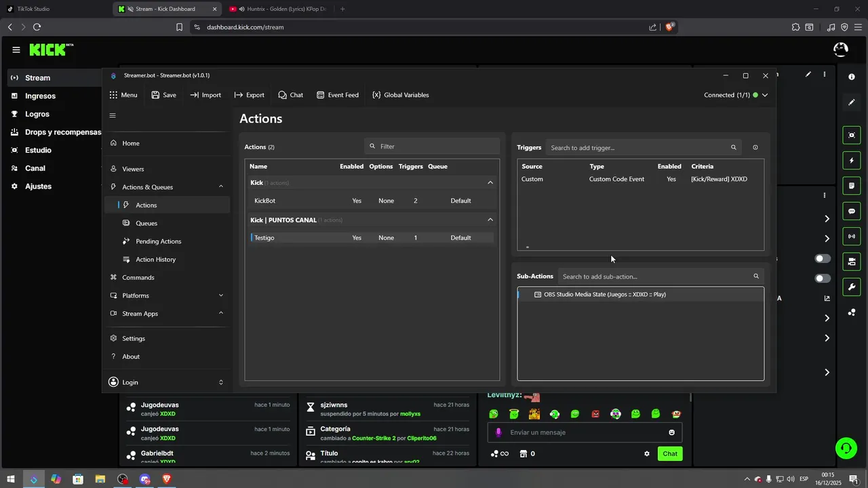Open the Login account selector
Viewport: 868px width, 488px height.
[167, 382]
